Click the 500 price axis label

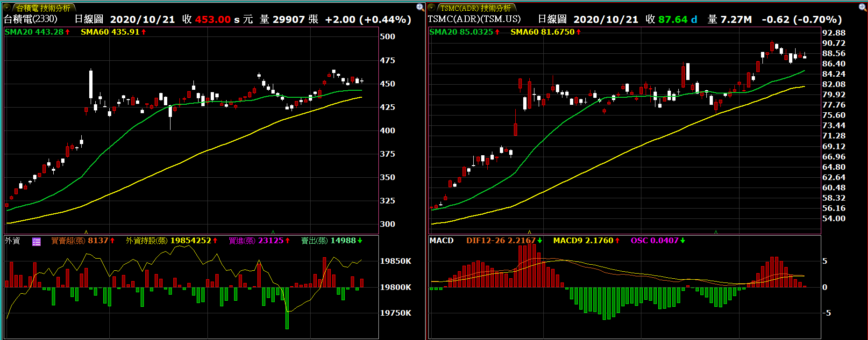pyautogui.click(x=387, y=36)
